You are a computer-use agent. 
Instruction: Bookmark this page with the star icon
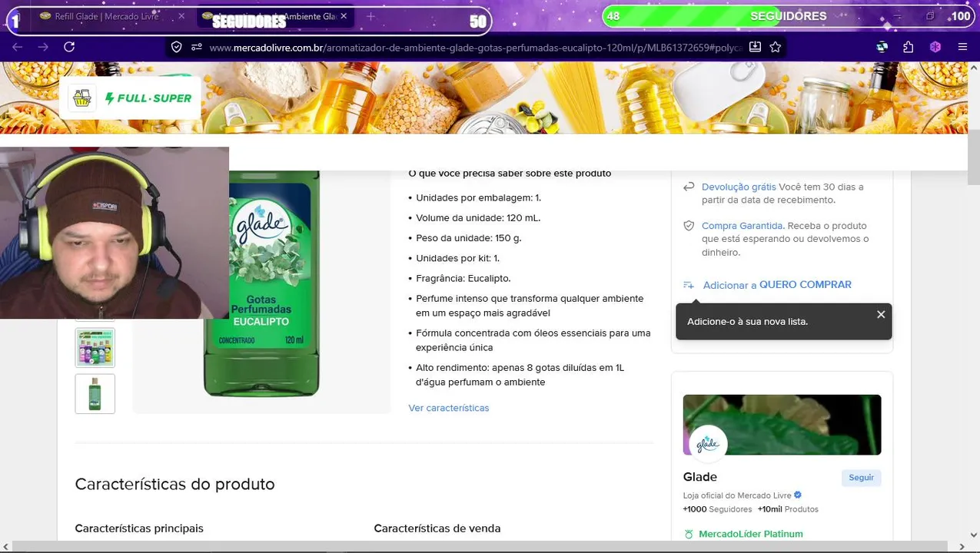776,47
